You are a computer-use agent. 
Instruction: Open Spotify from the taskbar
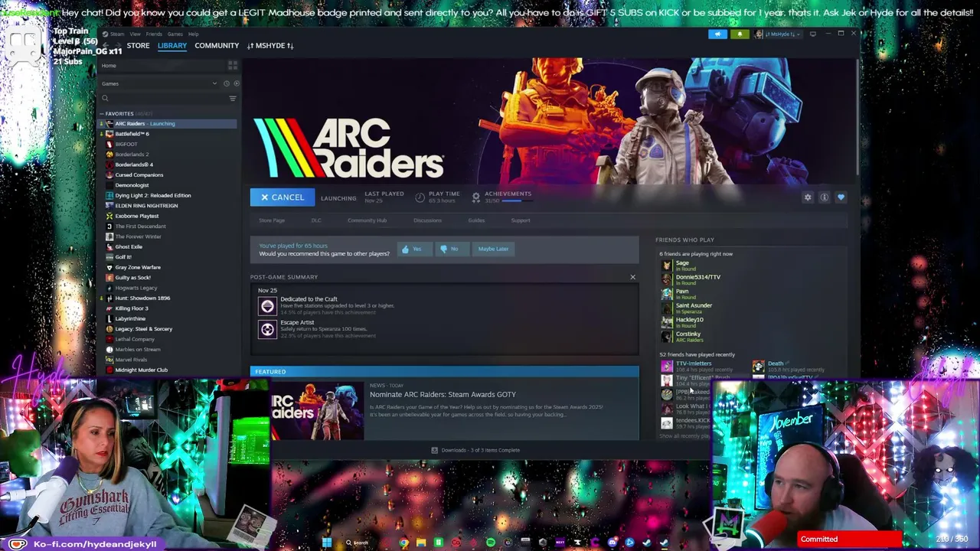(491, 543)
